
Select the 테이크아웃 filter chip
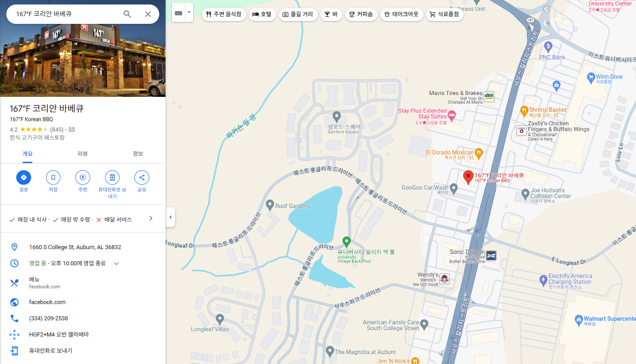402,14
